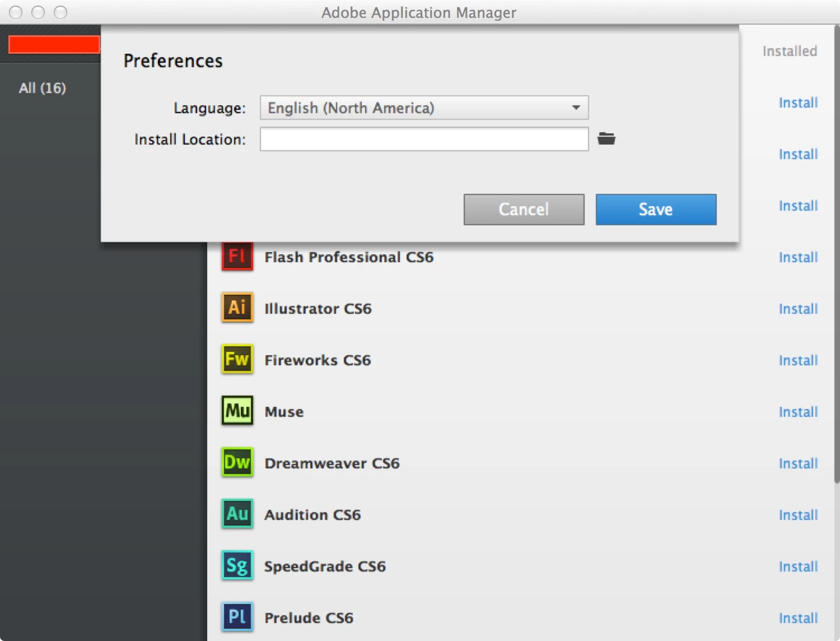Screen dimensions: 840x641
Task: Click the application list vertical scrollbar
Action: tap(836, 255)
